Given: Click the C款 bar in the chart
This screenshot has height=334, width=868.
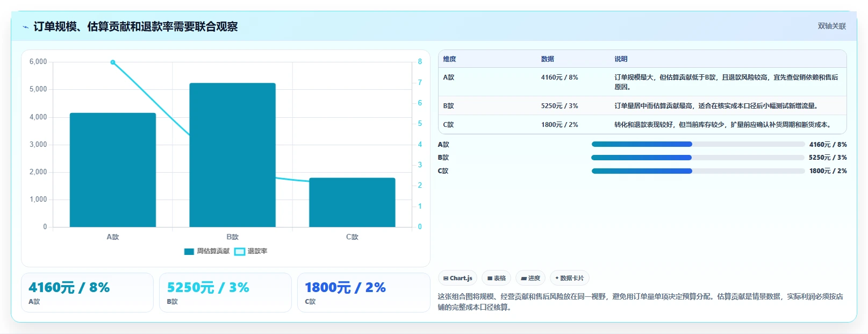Looking at the screenshot, I should point(352,202).
